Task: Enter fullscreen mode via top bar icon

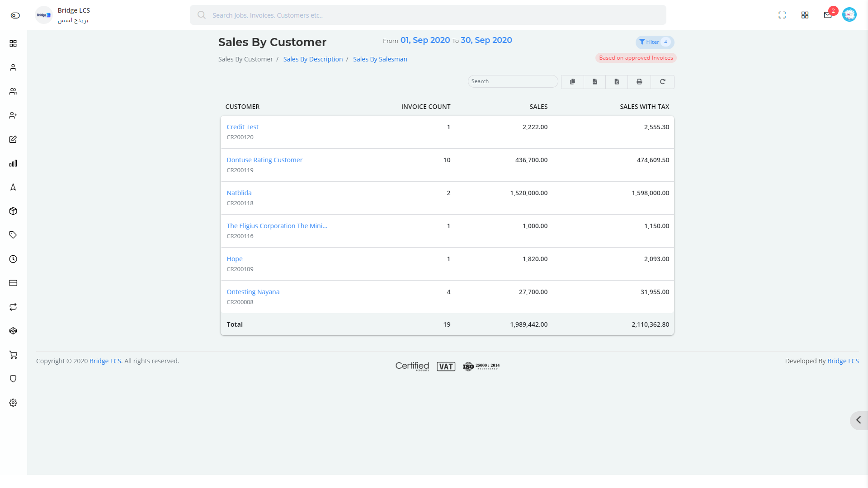Action: click(782, 15)
